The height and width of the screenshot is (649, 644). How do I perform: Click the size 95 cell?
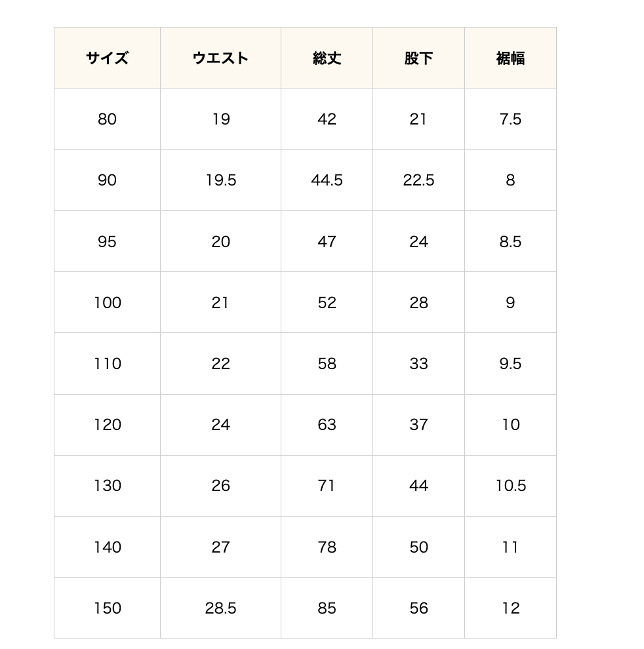pos(107,242)
